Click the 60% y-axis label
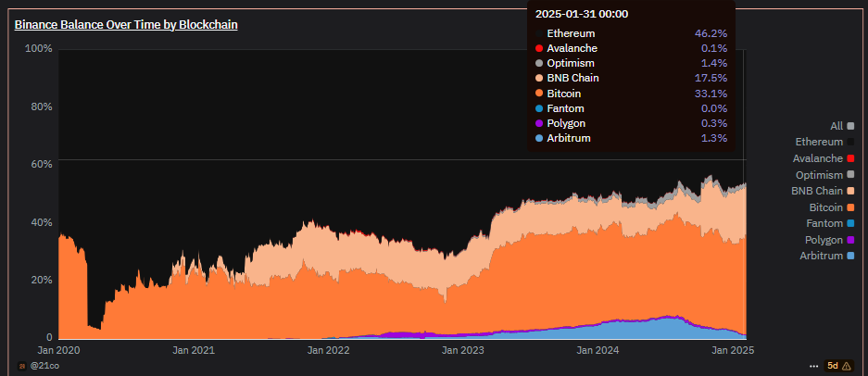The height and width of the screenshot is (376, 868). 39,164
